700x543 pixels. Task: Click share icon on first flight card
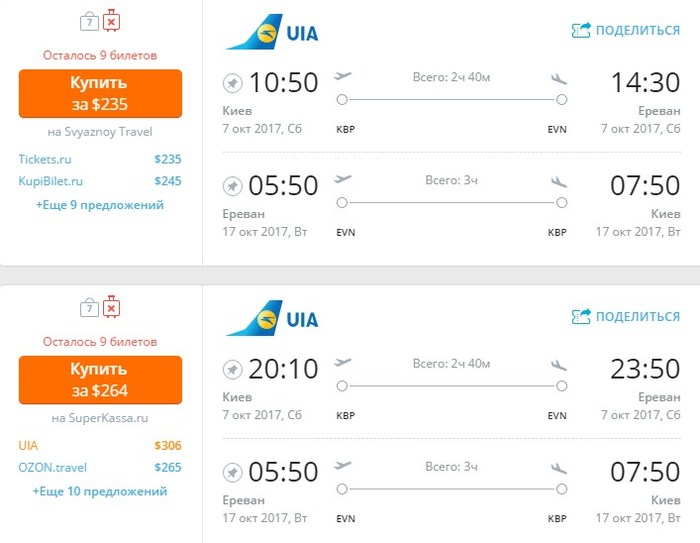tap(581, 30)
